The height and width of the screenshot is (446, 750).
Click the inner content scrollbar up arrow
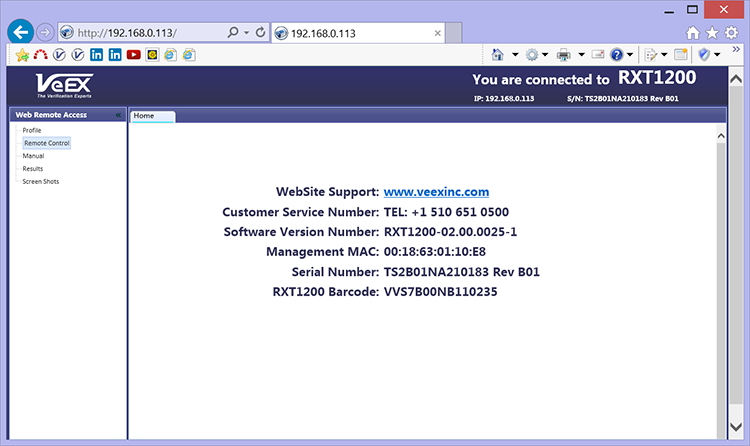click(721, 136)
